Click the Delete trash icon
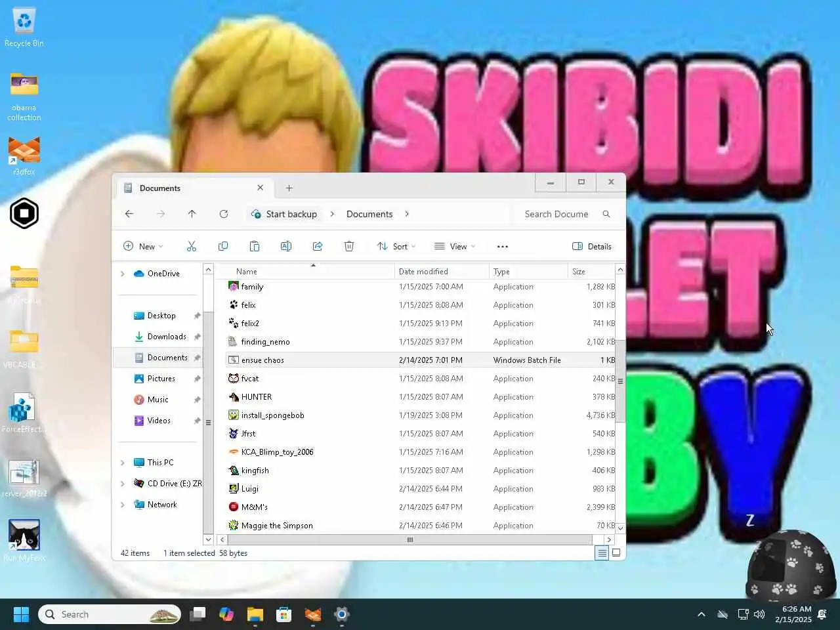 (x=349, y=246)
